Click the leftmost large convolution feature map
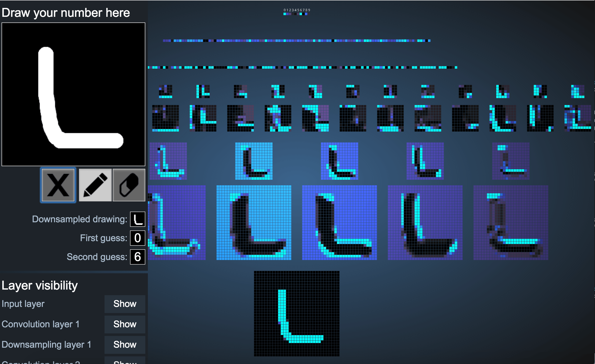Viewport: 595px width, 364px height. 177,223
